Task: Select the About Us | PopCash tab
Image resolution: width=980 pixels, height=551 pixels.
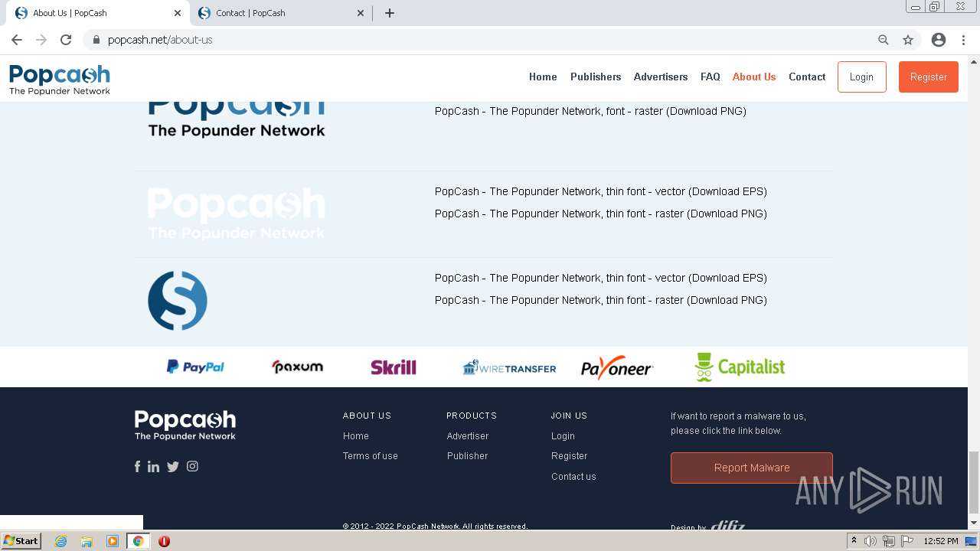Action: click(97, 13)
